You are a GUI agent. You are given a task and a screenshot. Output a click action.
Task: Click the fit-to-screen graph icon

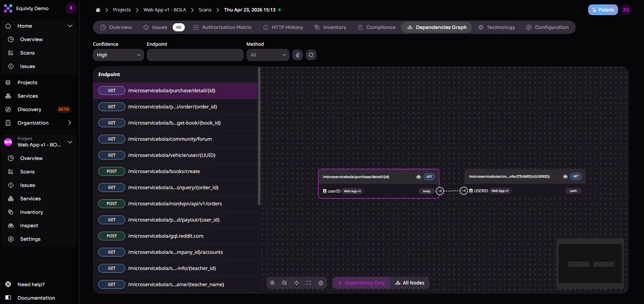[x=309, y=283]
